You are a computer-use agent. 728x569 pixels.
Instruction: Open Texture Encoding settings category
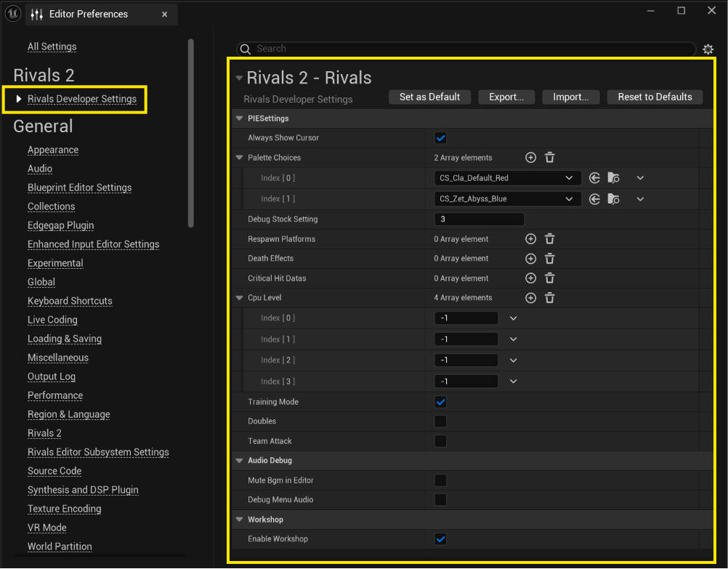(x=64, y=509)
